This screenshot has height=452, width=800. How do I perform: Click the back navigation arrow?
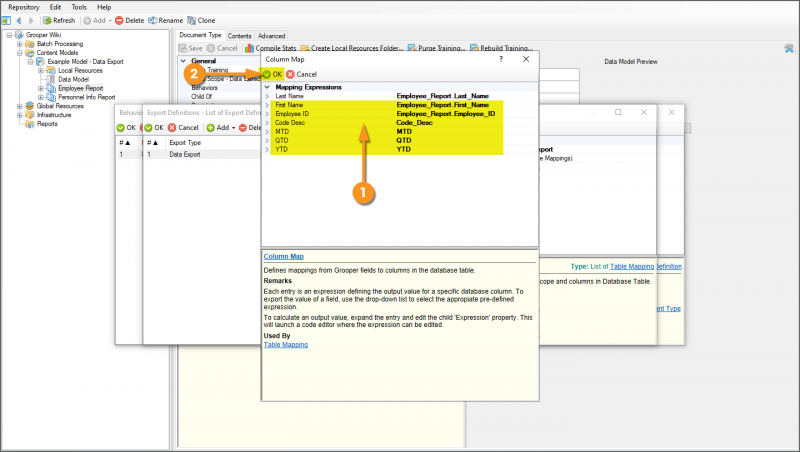pyautogui.click(x=19, y=20)
